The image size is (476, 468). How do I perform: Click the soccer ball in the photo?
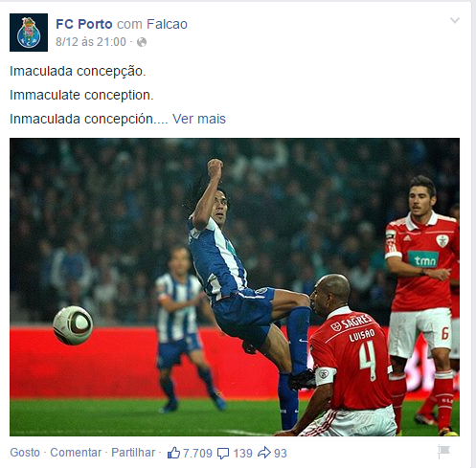(73, 325)
